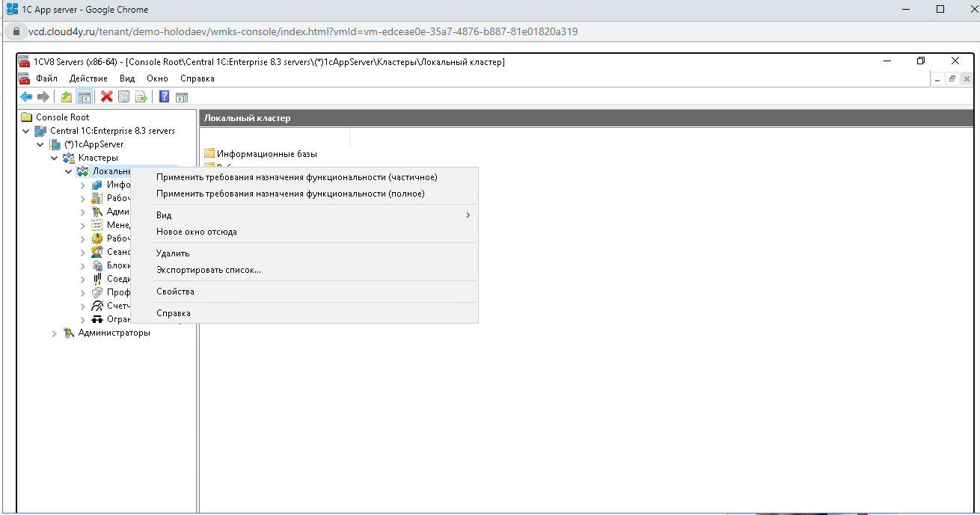Open the Вид menu in menu bar
This screenshot has height=515, width=980.
tap(127, 78)
